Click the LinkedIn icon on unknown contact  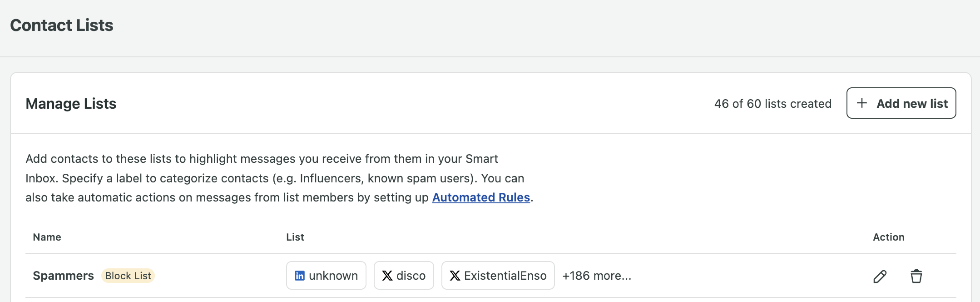pyautogui.click(x=300, y=276)
